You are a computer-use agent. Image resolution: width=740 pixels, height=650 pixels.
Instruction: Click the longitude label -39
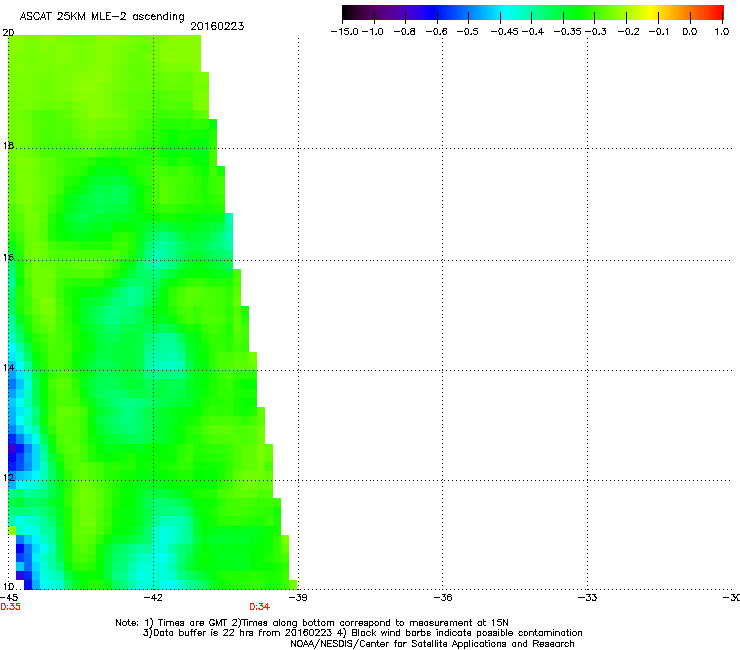298,597
